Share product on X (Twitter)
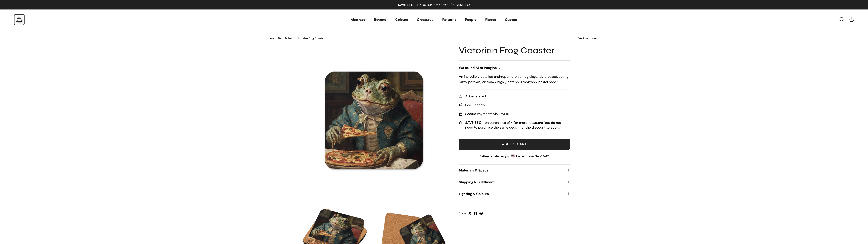 [470, 213]
